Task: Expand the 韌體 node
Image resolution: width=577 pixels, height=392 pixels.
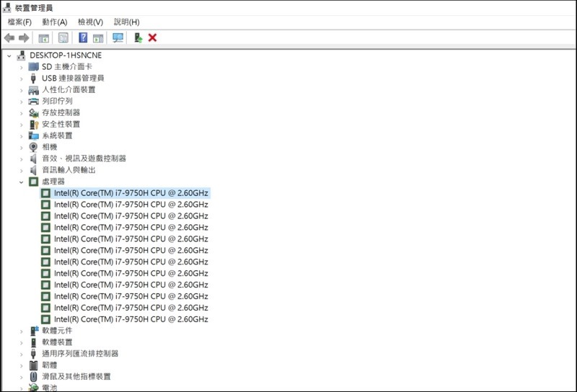Action: point(21,365)
